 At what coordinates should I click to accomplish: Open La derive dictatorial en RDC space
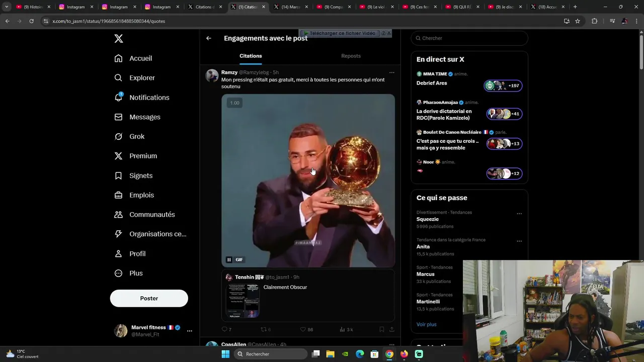point(469,111)
